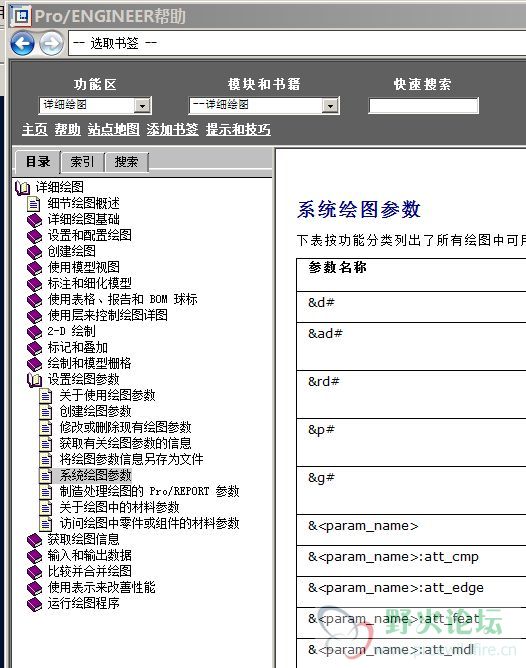Click the page icon beside 修改或删除现有绘图参数
Viewport: 526px width, 668px height.
[x=46, y=428]
